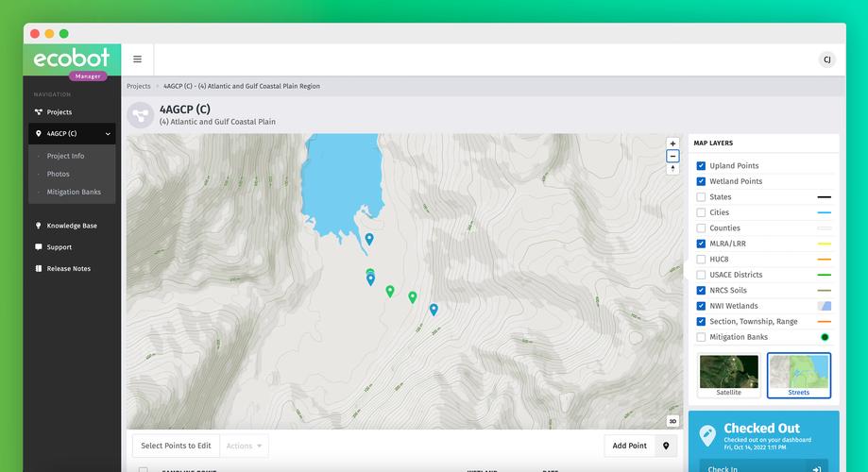868x472 pixels.
Task: Click the location pin icon beside Add Point
Action: (666, 446)
